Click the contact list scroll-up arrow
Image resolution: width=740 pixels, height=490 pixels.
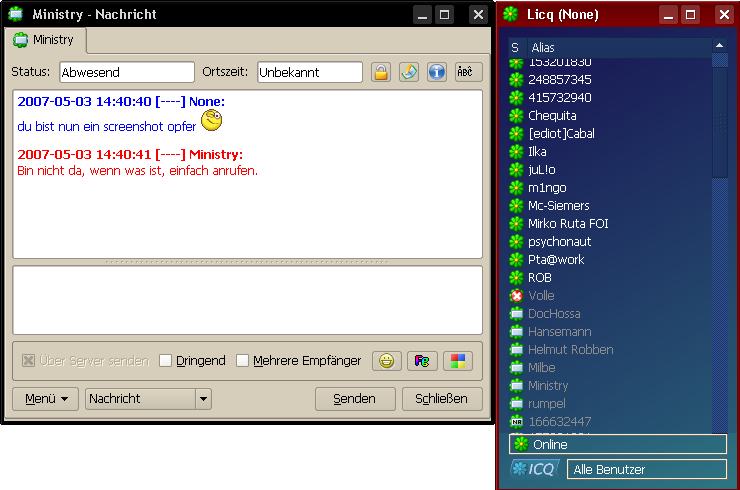pos(720,46)
